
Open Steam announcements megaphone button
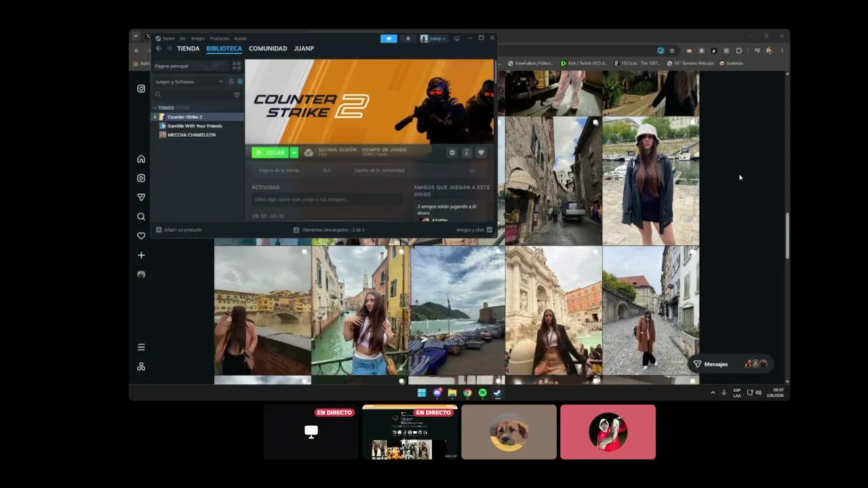[x=389, y=39]
